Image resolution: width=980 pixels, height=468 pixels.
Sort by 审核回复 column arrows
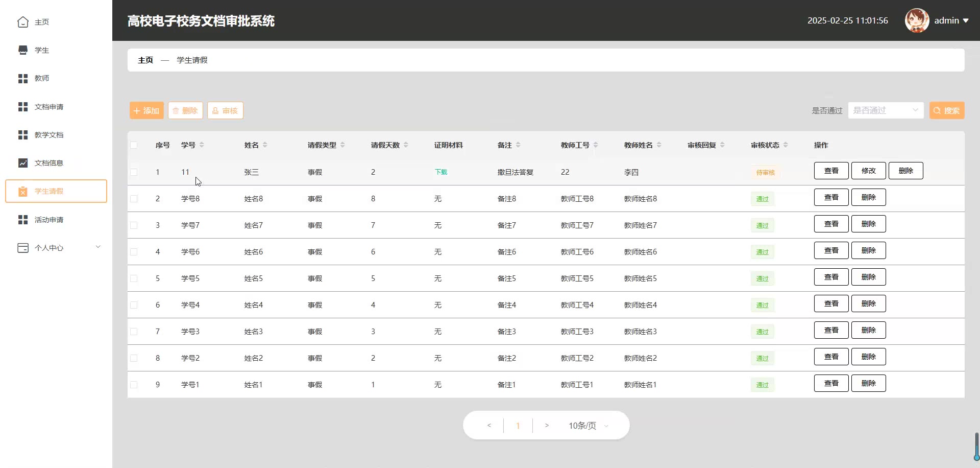click(x=722, y=145)
